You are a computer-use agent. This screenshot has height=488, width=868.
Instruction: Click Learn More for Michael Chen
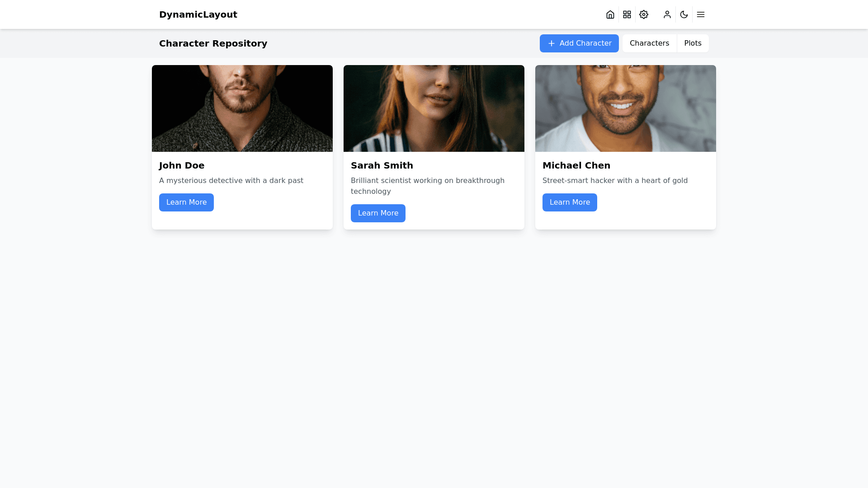570,202
